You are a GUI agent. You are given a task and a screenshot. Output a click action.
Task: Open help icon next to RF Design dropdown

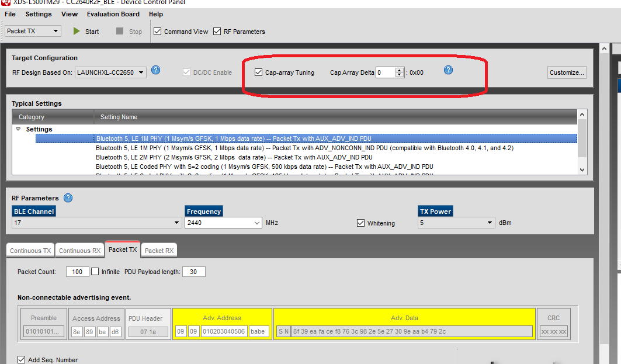coord(155,70)
